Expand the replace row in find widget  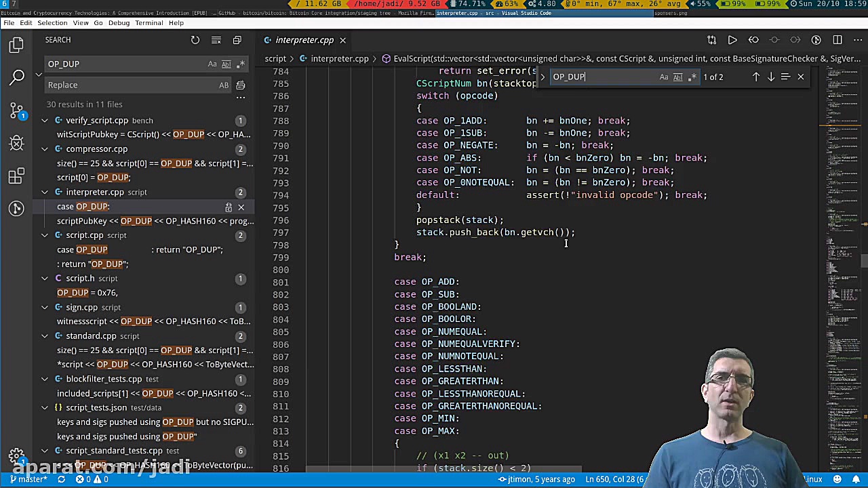(x=542, y=77)
